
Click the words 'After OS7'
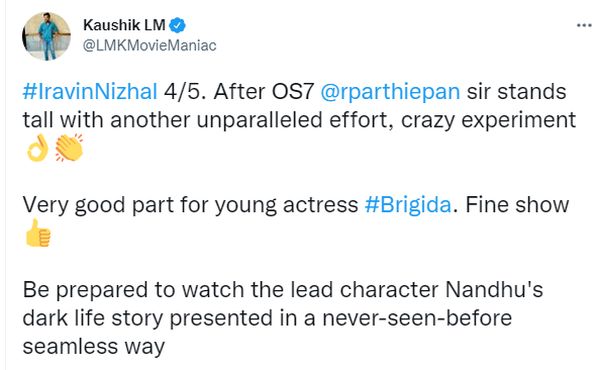click(x=264, y=92)
